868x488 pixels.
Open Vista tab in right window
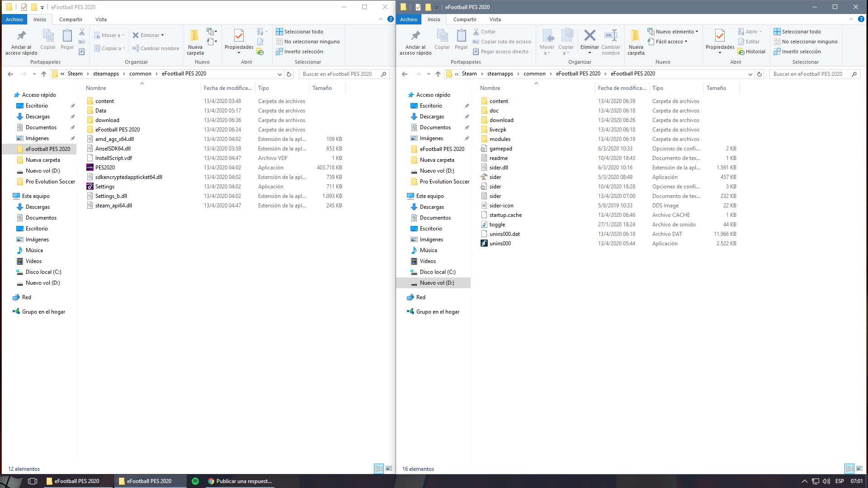coord(495,19)
